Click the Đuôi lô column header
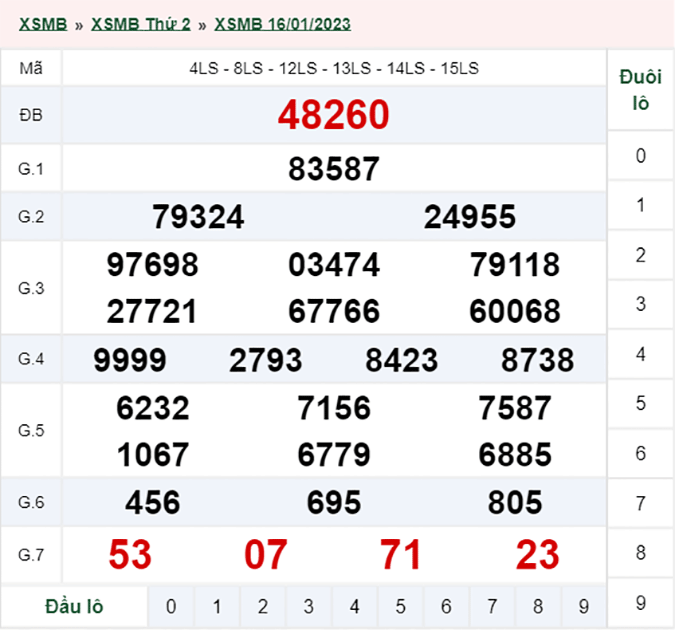Viewport: 675px width, 630px height. pos(640,90)
